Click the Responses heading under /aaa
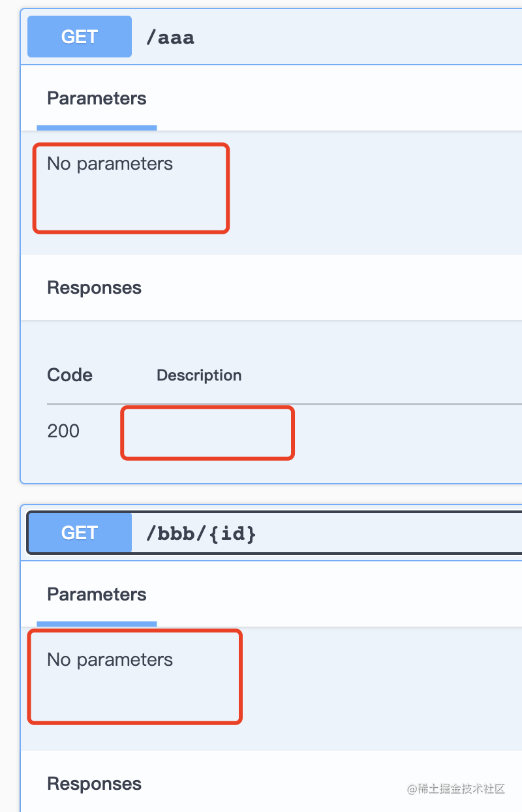This screenshot has height=812, width=522. coord(94,288)
